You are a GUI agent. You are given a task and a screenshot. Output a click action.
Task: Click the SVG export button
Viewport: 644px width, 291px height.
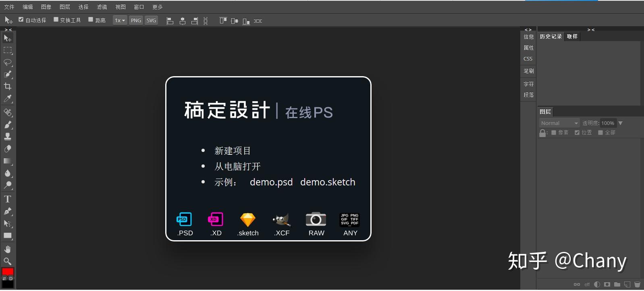click(x=151, y=21)
